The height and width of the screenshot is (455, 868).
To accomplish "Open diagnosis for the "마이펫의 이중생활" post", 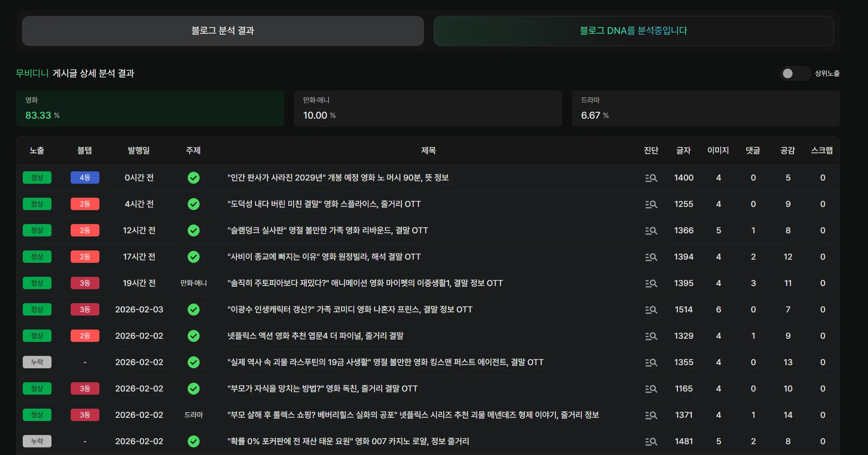I will coord(651,283).
